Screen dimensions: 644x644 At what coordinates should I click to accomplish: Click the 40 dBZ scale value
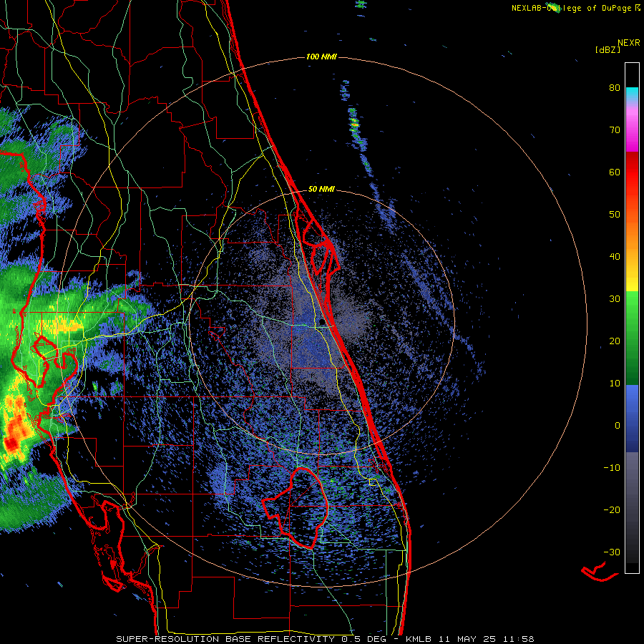click(615, 257)
